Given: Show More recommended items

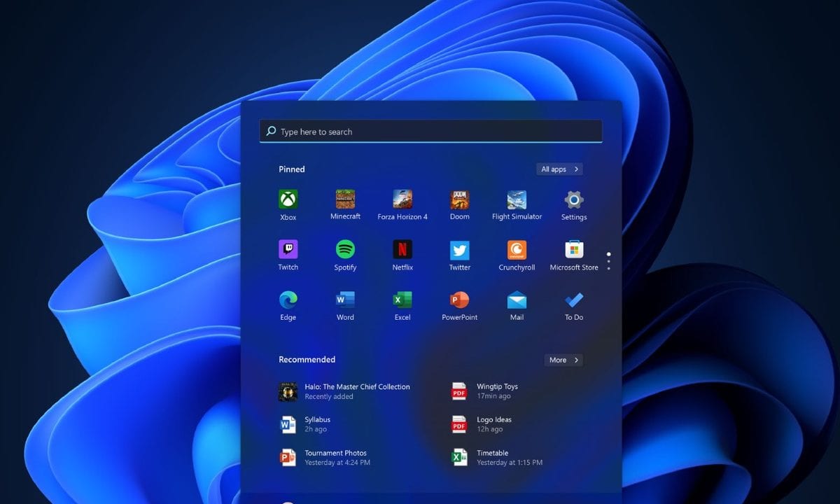Looking at the screenshot, I should (x=563, y=360).
